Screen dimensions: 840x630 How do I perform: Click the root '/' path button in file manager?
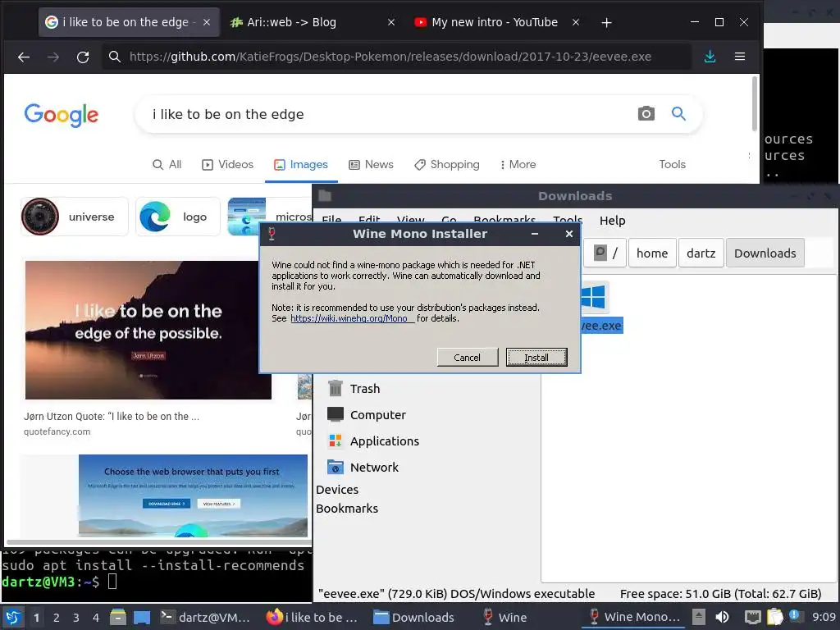tap(605, 253)
